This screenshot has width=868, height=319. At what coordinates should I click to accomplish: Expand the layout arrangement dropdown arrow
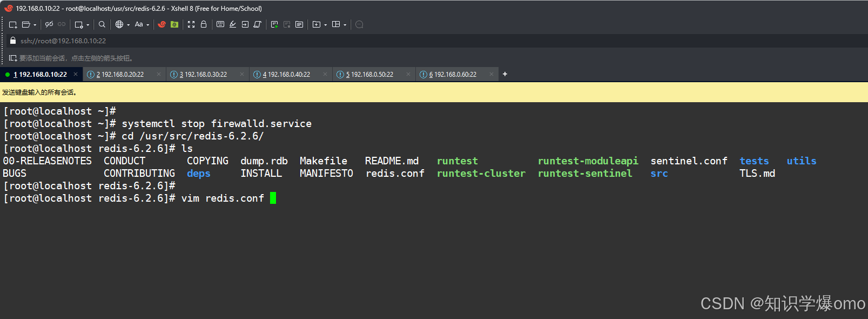point(345,25)
